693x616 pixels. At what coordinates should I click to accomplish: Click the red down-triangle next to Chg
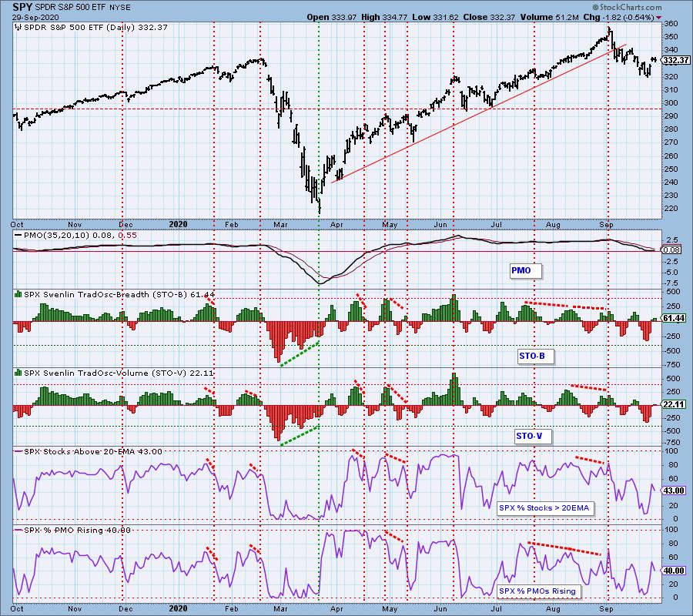pos(659,18)
